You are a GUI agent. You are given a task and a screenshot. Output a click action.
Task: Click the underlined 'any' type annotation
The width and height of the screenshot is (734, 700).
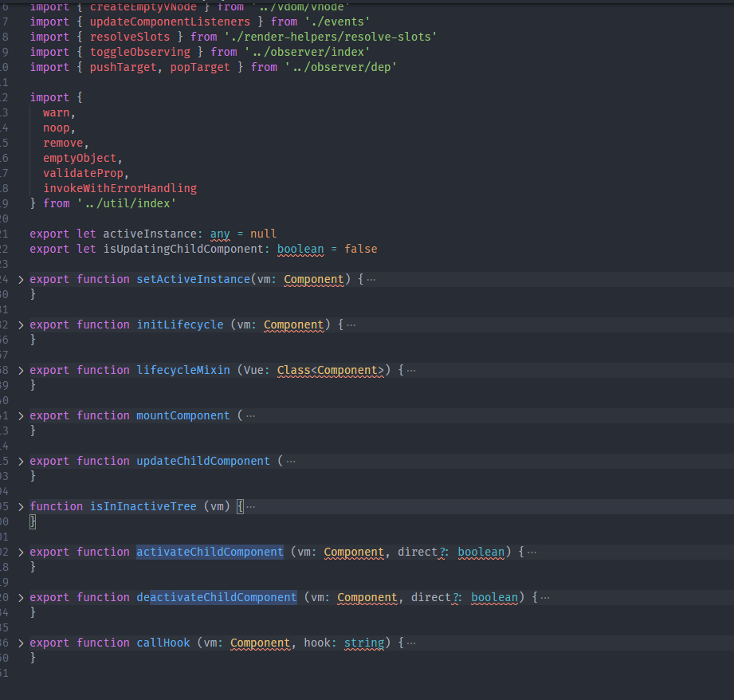pyautogui.click(x=220, y=234)
